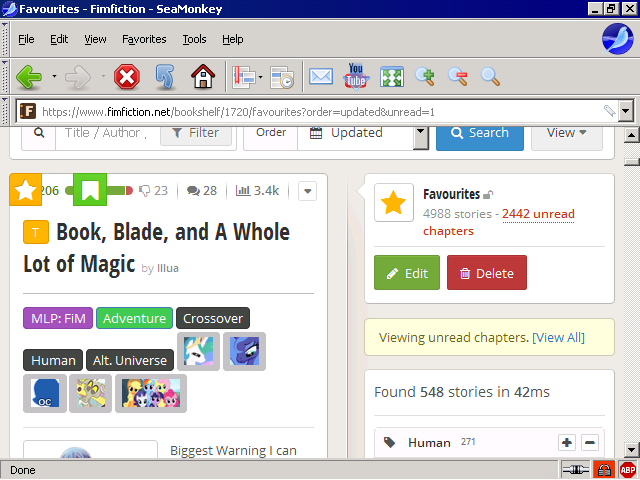Click the Alt. Universe tag
Viewport: 640px width, 480px height.
[x=130, y=360]
